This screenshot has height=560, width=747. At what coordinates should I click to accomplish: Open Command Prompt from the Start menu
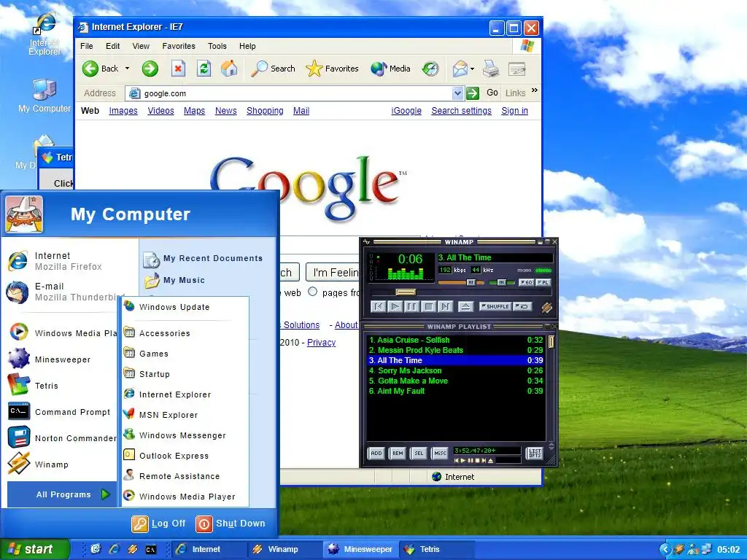click(59, 412)
